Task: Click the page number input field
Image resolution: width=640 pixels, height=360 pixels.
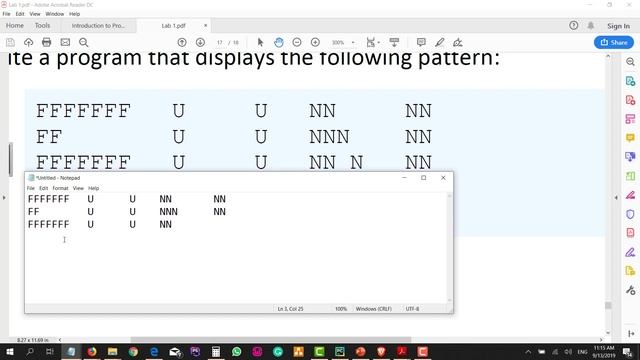Action: point(220,42)
